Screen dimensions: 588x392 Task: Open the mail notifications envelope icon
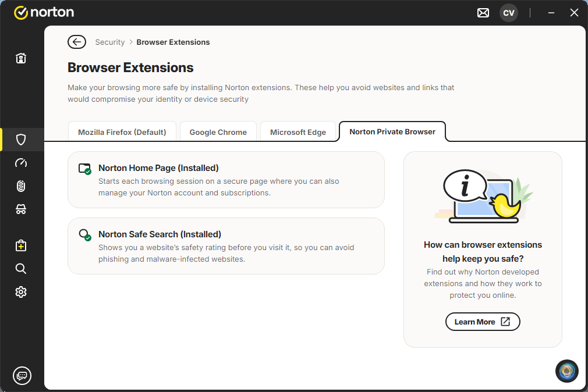pos(483,13)
